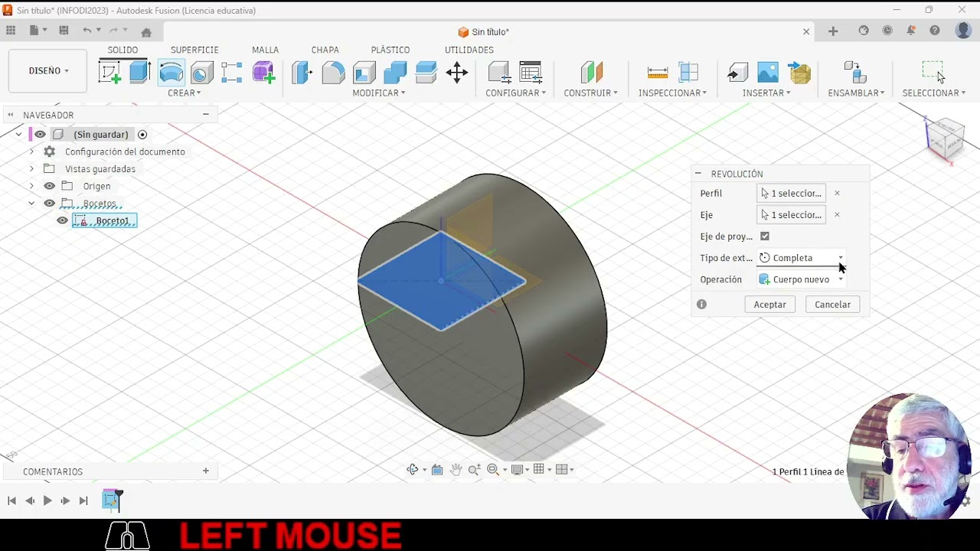Open the display settings monitor dropdown
Screen dimensions: 980x551
point(521,470)
